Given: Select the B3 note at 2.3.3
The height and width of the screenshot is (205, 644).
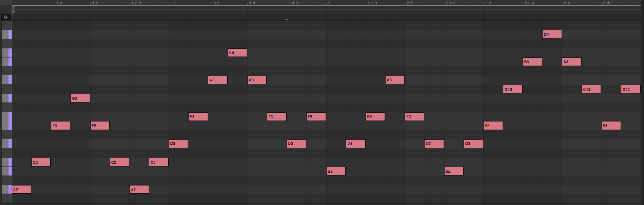Looking at the screenshot, I should pyautogui.click(x=533, y=62).
